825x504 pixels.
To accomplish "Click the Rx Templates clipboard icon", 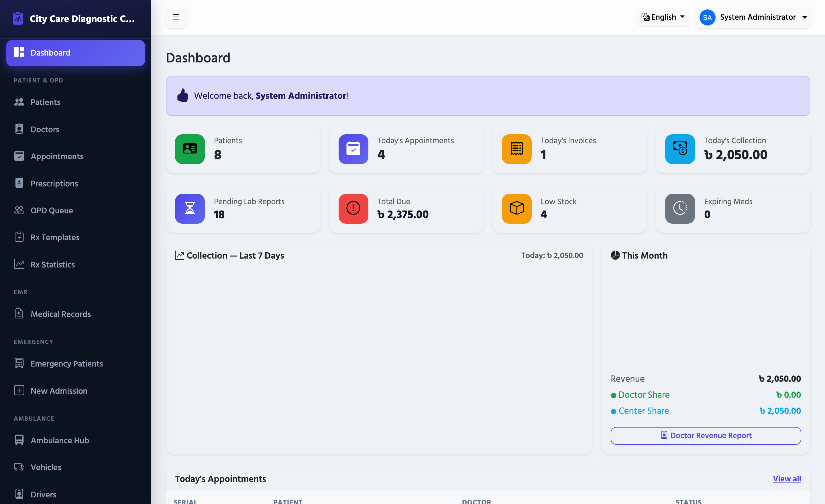I will pos(19,237).
